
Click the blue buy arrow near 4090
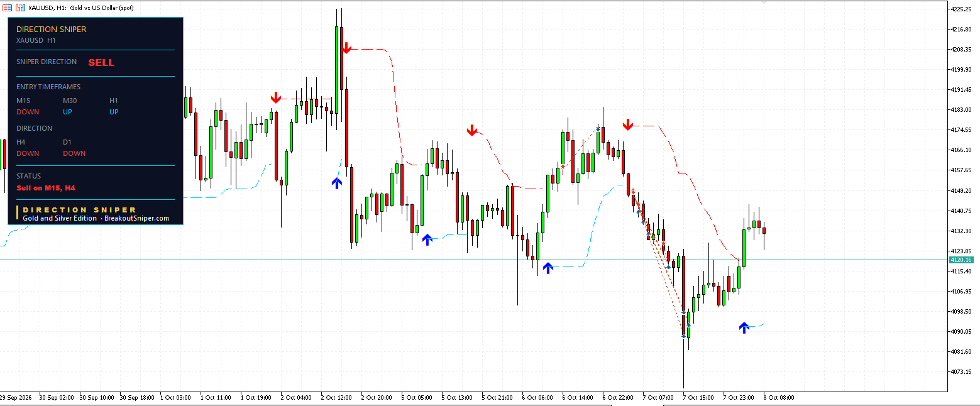[744, 327]
